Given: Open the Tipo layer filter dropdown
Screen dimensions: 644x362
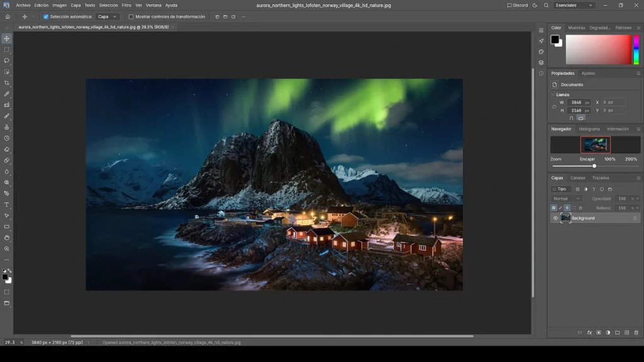Looking at the screenshot, I should 561,189.
